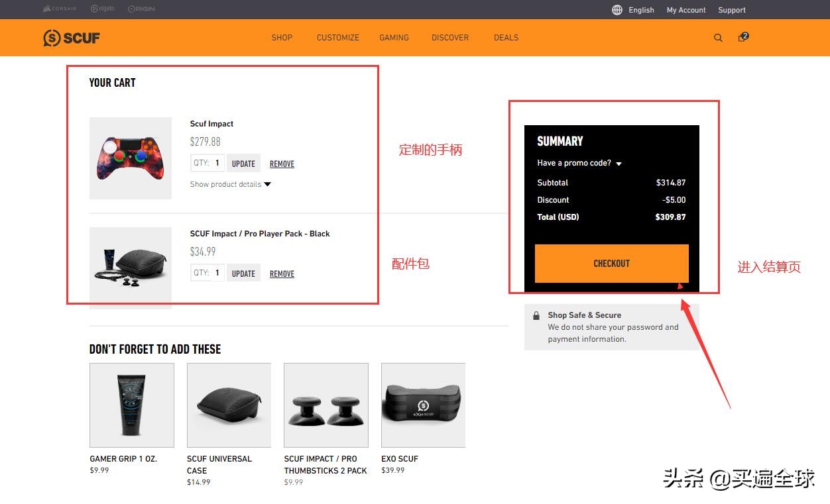Viewport: 830px width, 504px height.
Task: Open EXO SCUF product image
Action: click(x=423, y=405)
